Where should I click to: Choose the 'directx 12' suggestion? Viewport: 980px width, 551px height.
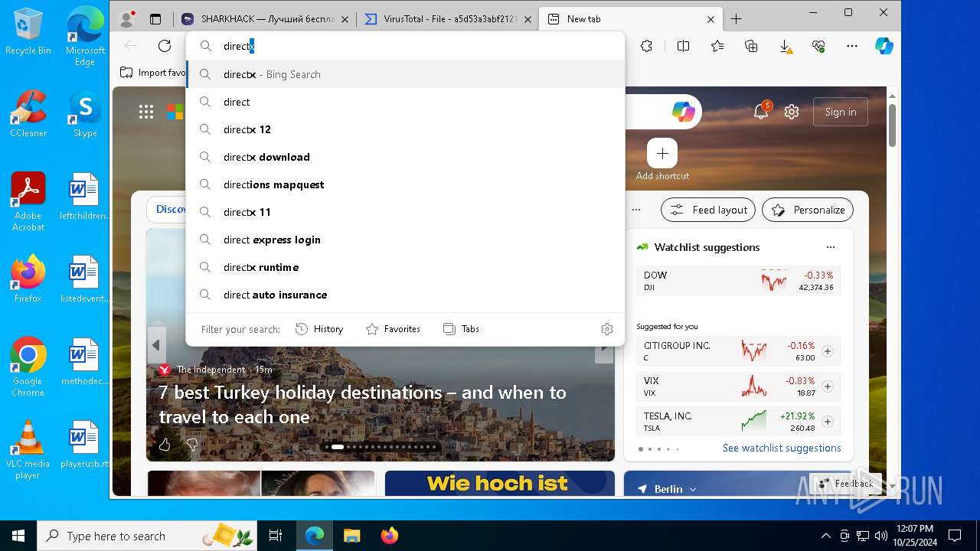pyautogui.click(x=405, y=129)
